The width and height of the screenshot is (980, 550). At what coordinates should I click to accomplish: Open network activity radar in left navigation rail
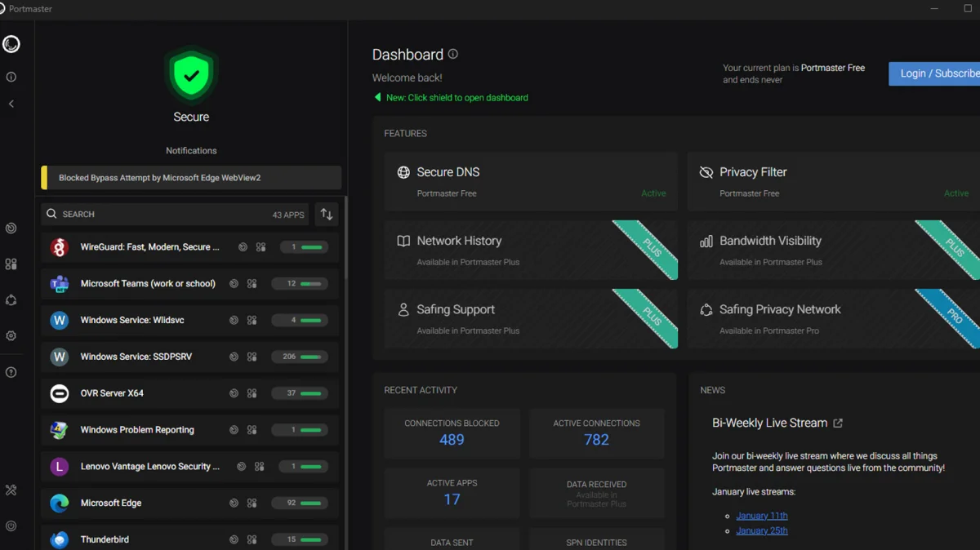(11, 228)
